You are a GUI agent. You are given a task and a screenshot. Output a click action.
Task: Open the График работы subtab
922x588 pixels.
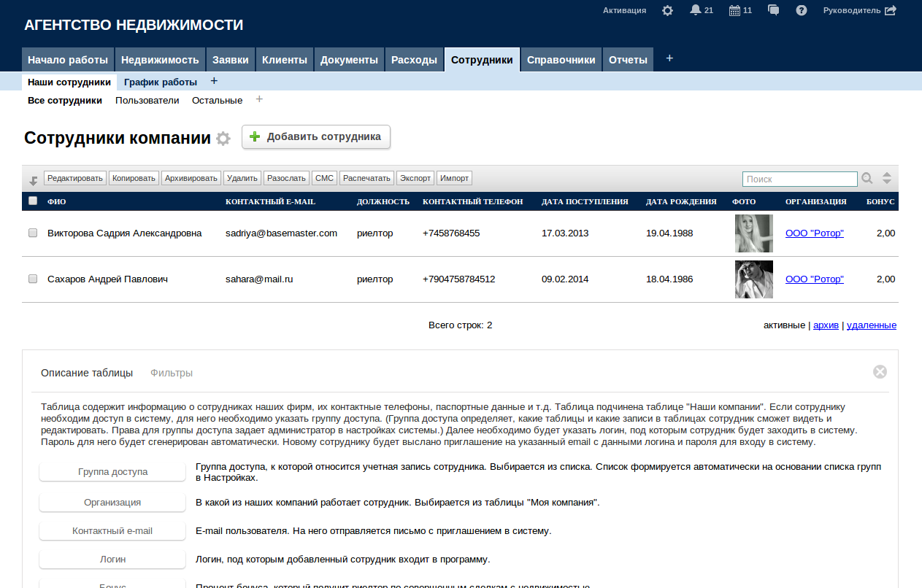pyautogui.click(x=161, y=82)
